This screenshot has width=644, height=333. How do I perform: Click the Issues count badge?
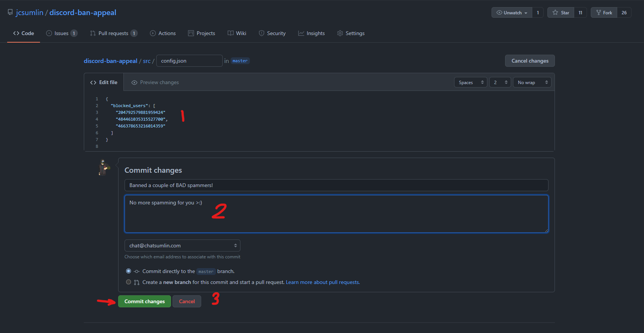74,33
